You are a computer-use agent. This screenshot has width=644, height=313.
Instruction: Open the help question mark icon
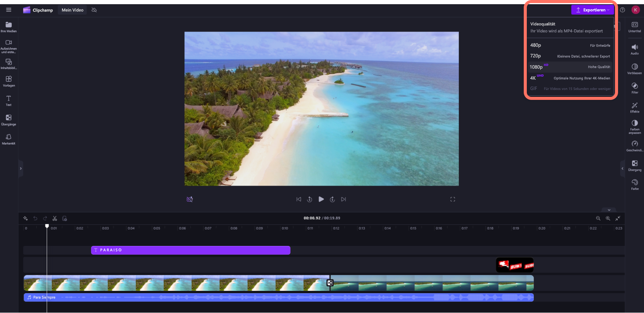click(x=622, y=10)
